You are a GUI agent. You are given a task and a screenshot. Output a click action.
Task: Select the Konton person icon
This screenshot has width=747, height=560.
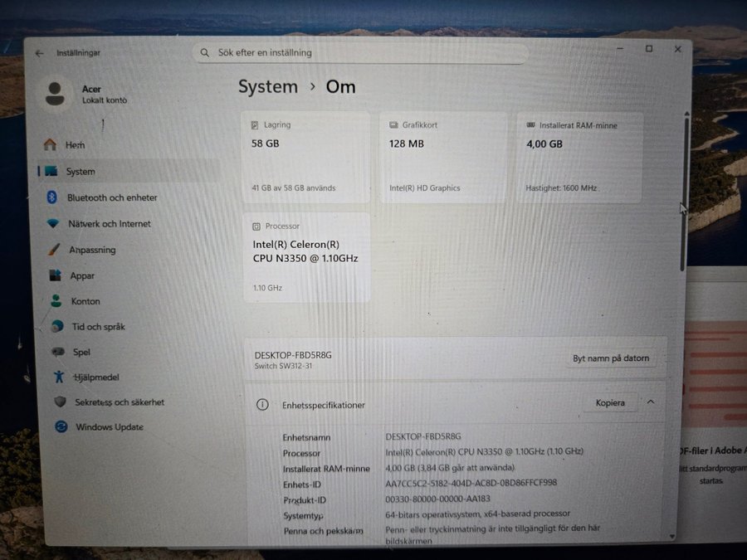point(56,301)
